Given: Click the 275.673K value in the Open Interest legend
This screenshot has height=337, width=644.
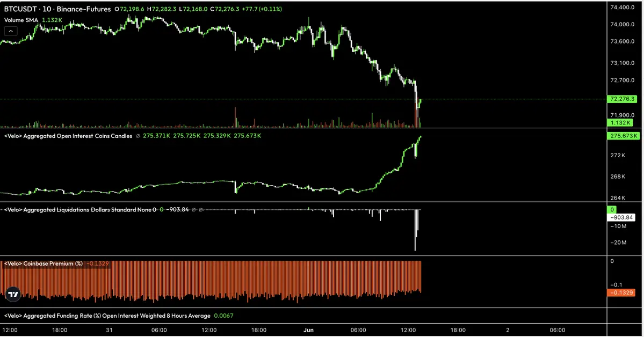Looking at the screenshot, I should (x=247, y=135).
